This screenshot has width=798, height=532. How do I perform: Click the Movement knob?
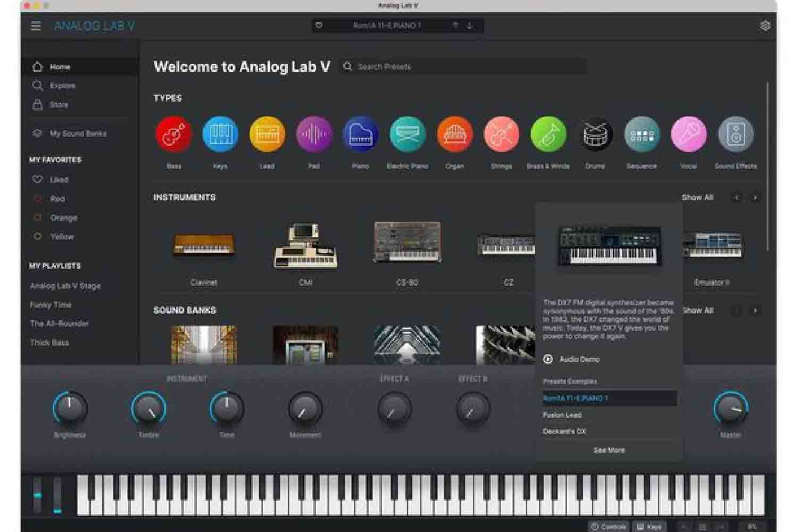(x=305, y=409)
